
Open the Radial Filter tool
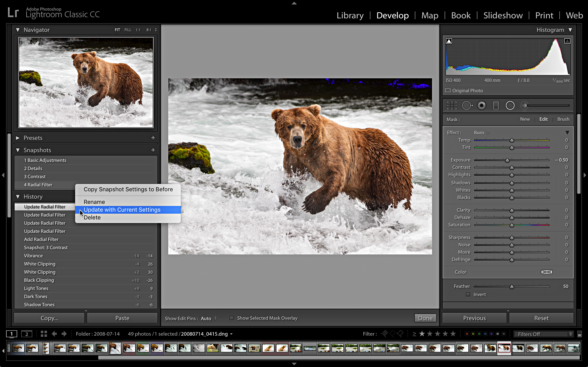pyautogui.click(x=510, y=105)
